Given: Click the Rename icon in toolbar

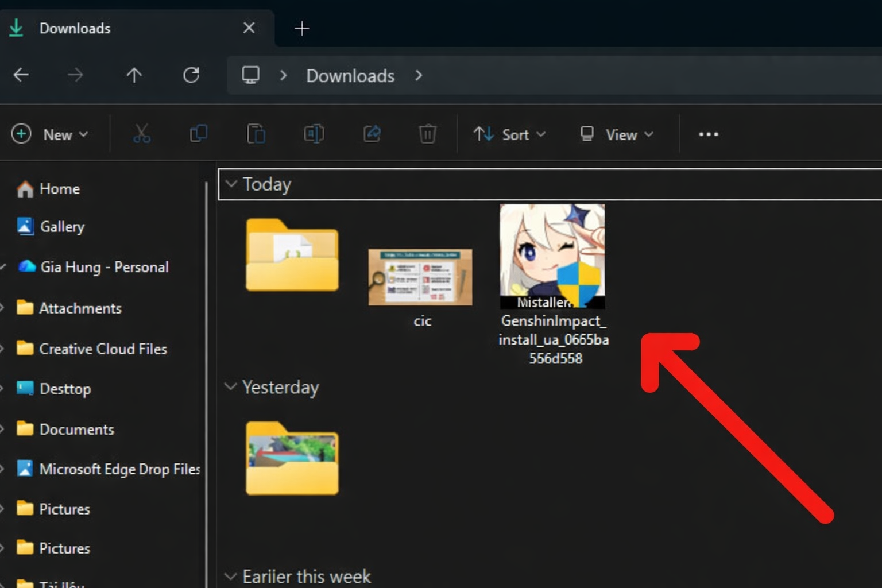Looking at the screenshot, I should tap(314, 134).
